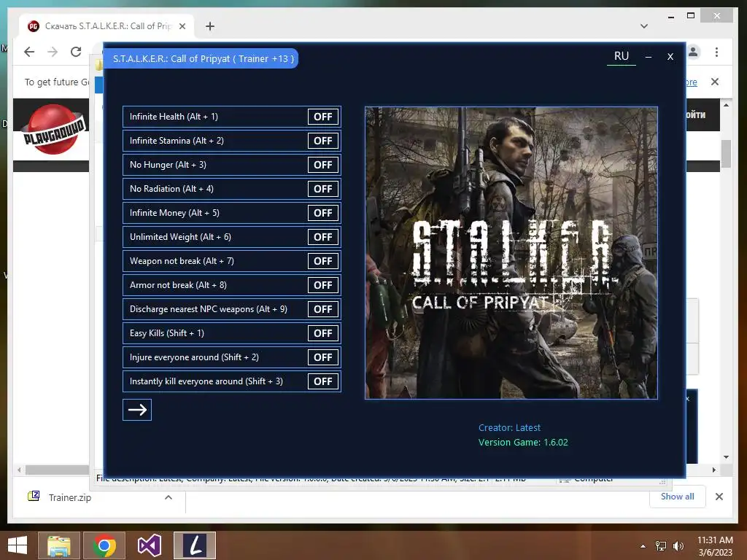The image size is (747, 560).
Task: Click 'Infinite Health (Alt + 1)' label
Action: (174, 117)
